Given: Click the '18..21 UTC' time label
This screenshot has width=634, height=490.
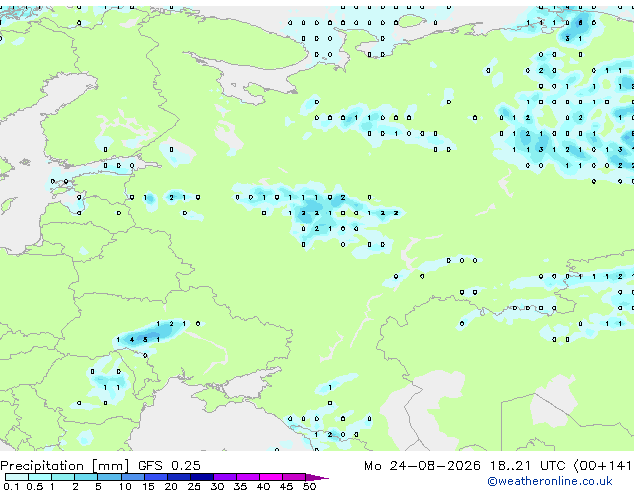Looking at the screenshot, I should [527, 466].
